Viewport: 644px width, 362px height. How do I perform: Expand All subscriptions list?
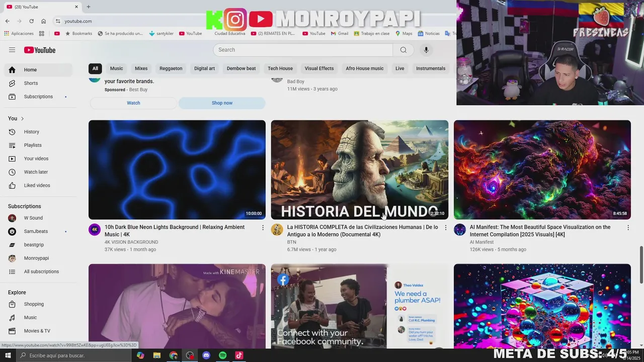point(38,271)
